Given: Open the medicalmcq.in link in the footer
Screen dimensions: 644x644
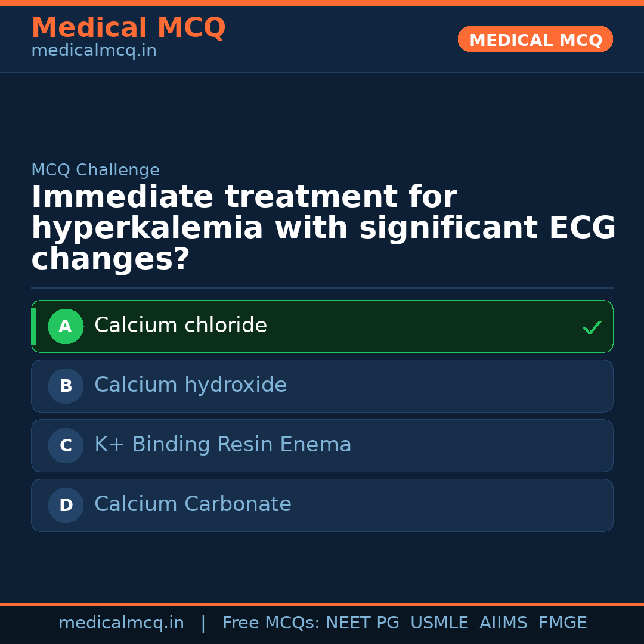Looking at the screenshot, I should (121, 623).
